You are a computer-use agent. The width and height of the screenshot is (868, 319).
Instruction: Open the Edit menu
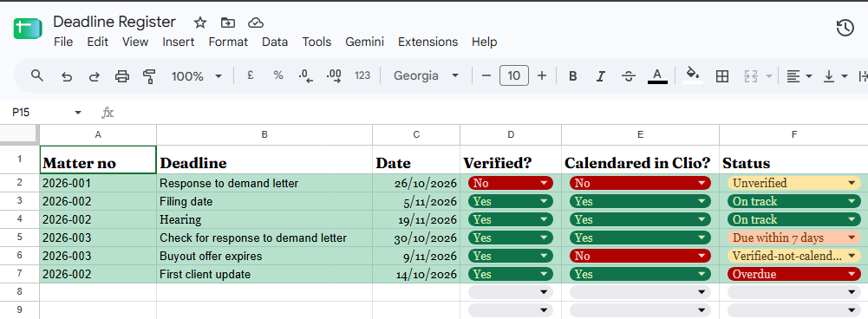coord(97,42)
